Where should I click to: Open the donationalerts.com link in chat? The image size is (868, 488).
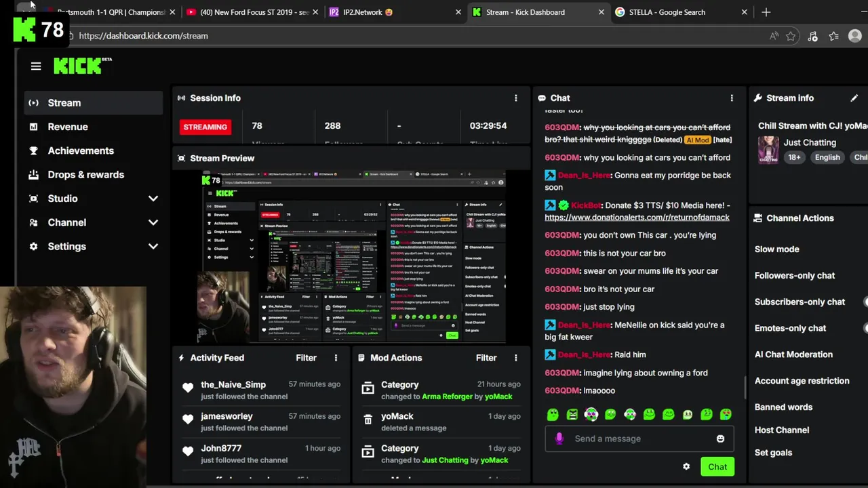(x=637, y=218)
